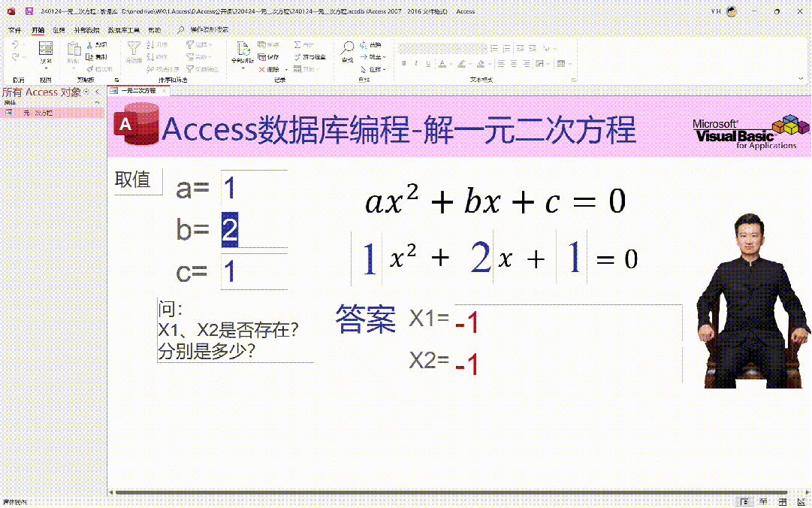Toggle bulleted list in the ribbon
Image resolution: width=812 pixels, height=508 pixels.
tap(494, 48)
